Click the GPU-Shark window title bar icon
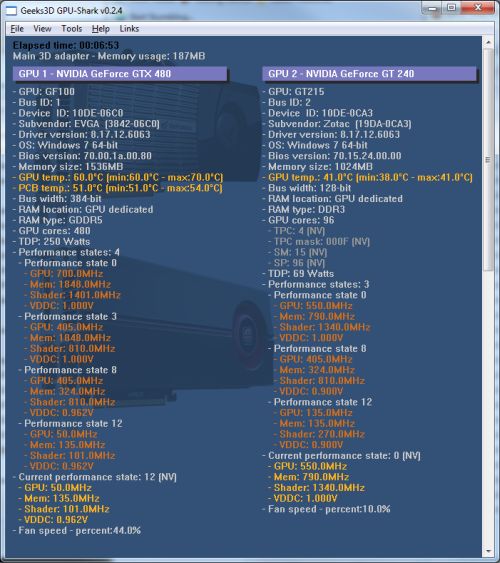The height and width of the screenshot is (563, 500). tap(11, 10)
